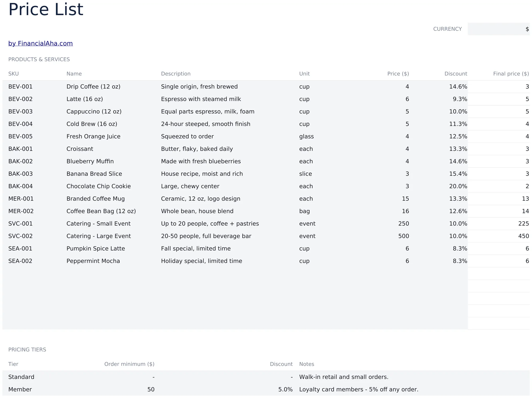The image size is (532, 398).
Task: Select Banana Bread Slice discount 15.4%
Action: [x=458, y=174]
